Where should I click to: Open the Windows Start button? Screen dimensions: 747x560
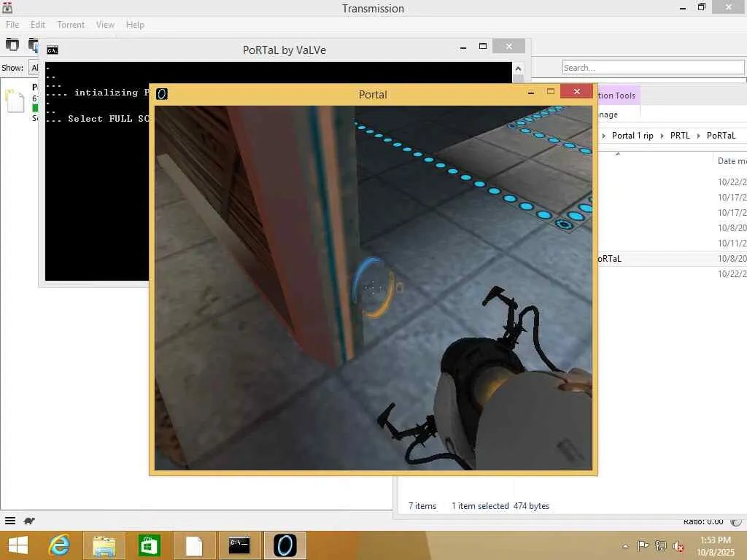pos(18,545)
